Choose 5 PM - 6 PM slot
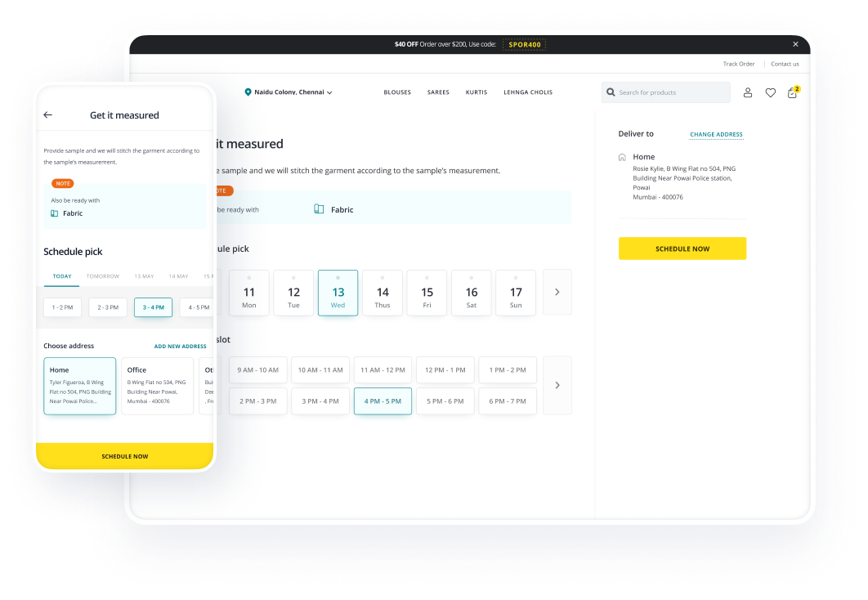 tap(445, 401)
